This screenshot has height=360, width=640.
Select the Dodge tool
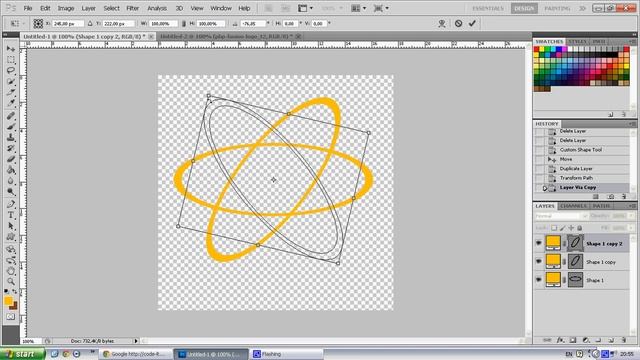click(11, 191)
